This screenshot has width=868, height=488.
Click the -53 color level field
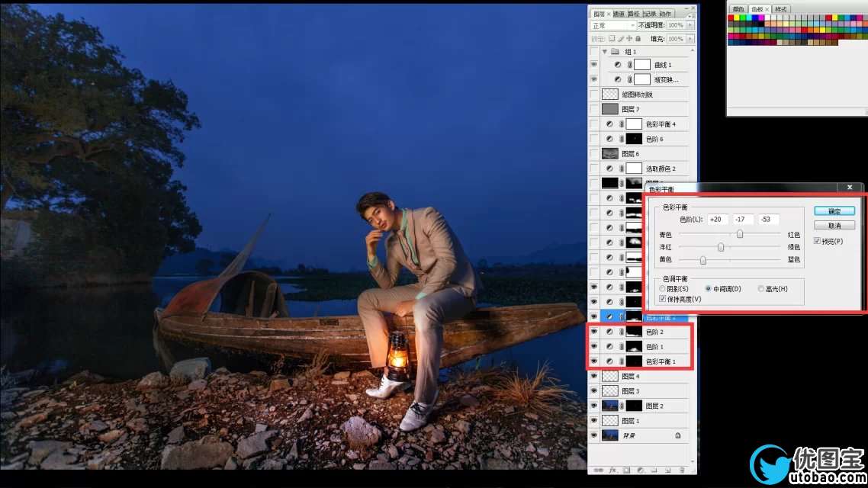tap(768, 219)
